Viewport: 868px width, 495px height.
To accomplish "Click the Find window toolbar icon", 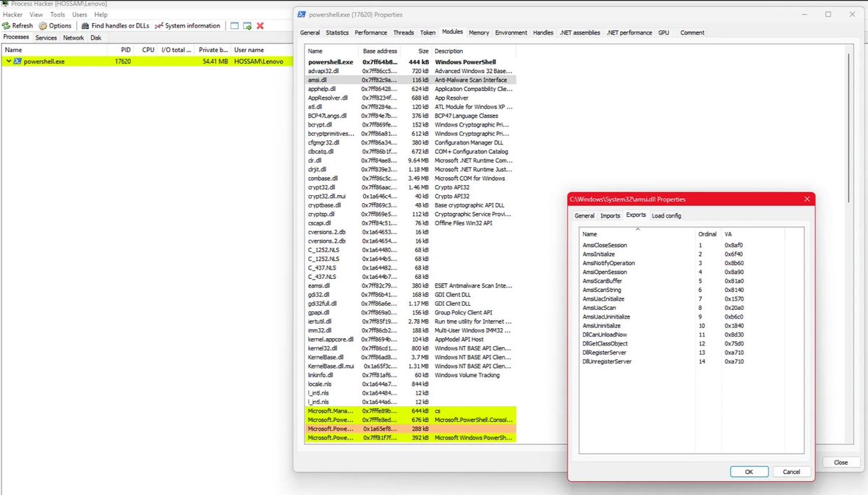I will pyautogui.click(x=234, y=26).
